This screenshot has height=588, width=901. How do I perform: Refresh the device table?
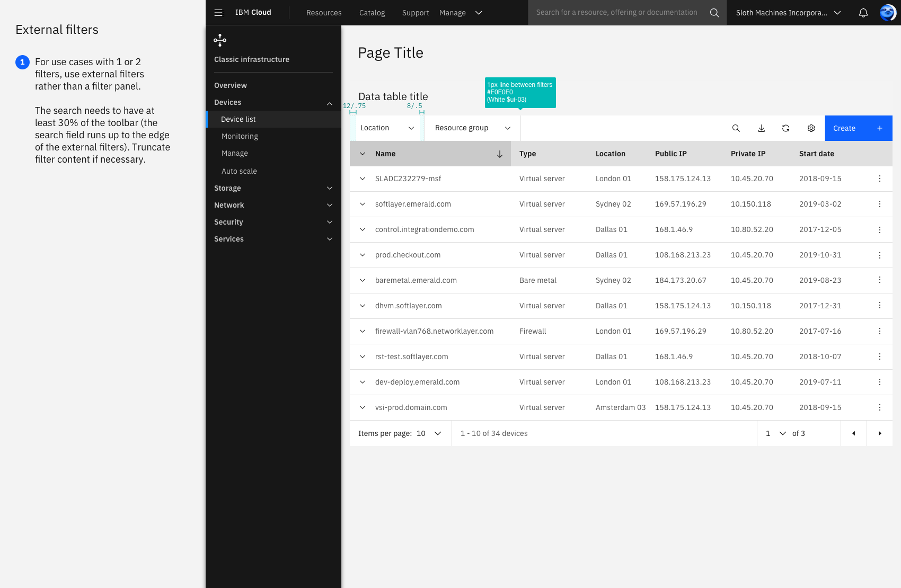[786, 128]
